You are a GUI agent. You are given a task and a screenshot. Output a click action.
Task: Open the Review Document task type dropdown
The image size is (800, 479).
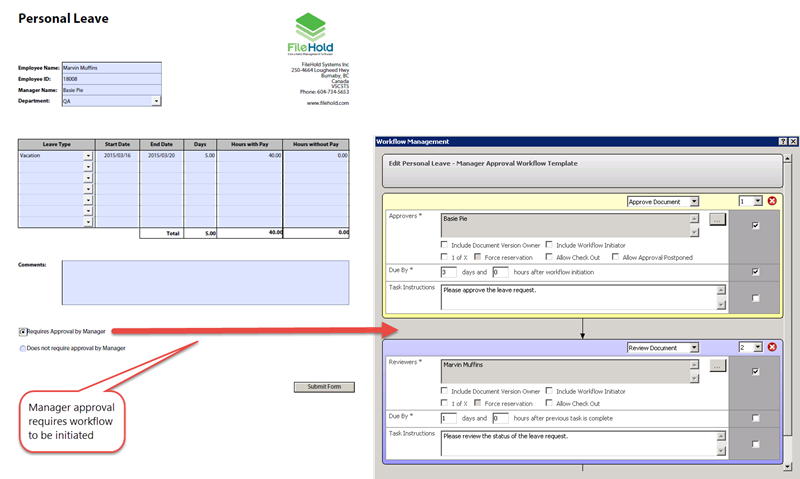[x=694, y=347]
